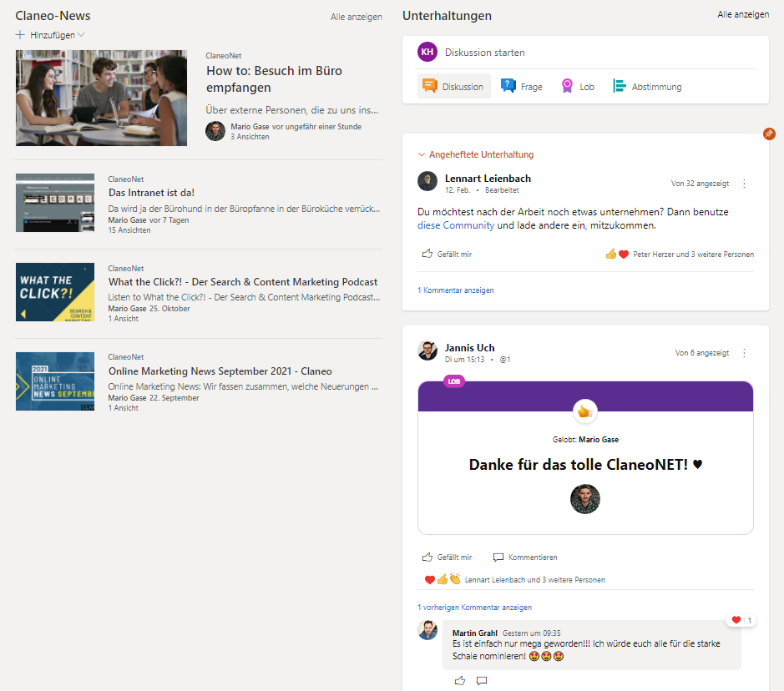Open the Das Intranet ist da! thumbnail
The width and height of the screenshot is (784, 691).
coord(55,203)
